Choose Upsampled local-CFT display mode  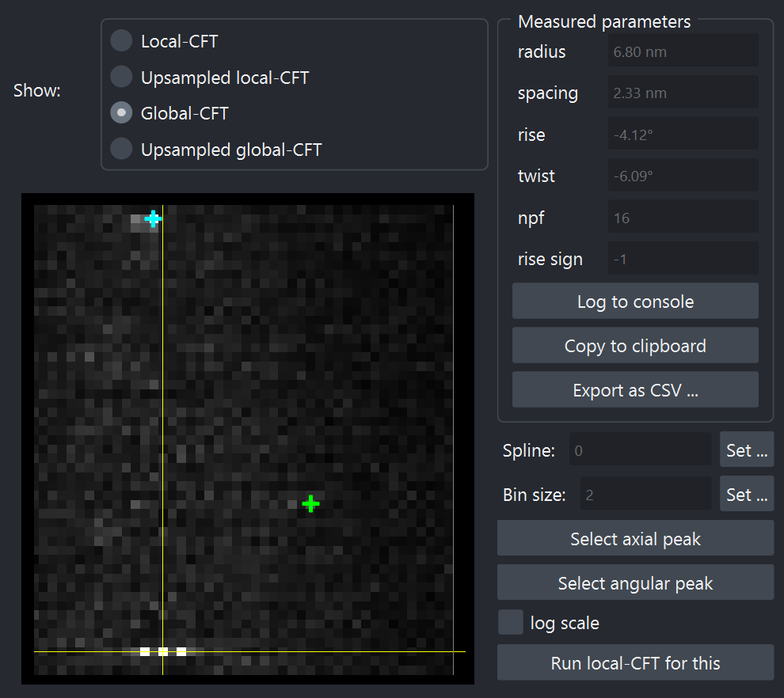pos(121,78)
